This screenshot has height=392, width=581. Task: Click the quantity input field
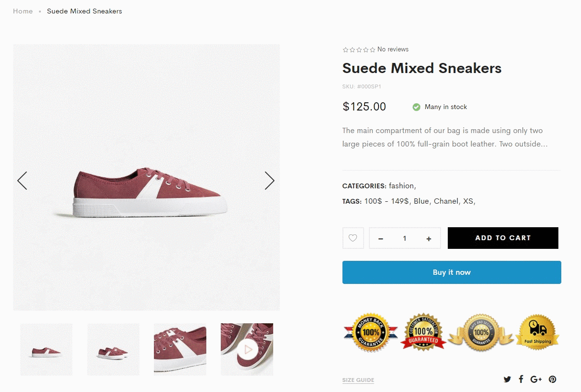coord(404,238)
